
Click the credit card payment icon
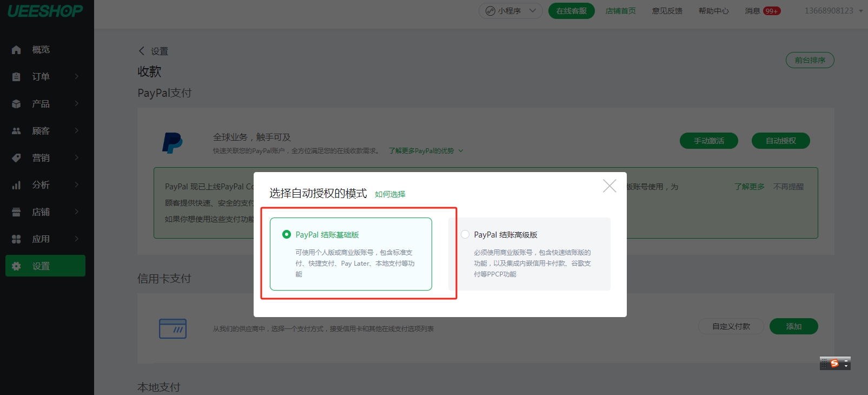coord(173,328)
